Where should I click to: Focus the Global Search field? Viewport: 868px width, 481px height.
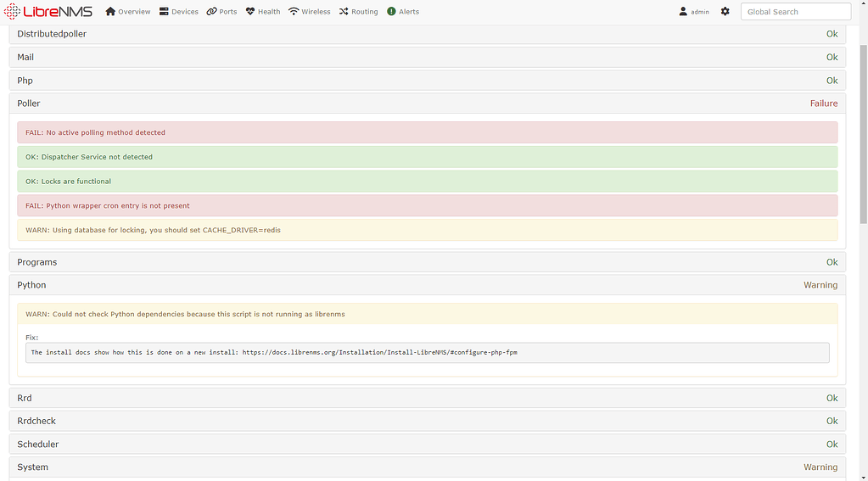coord(796,11)
